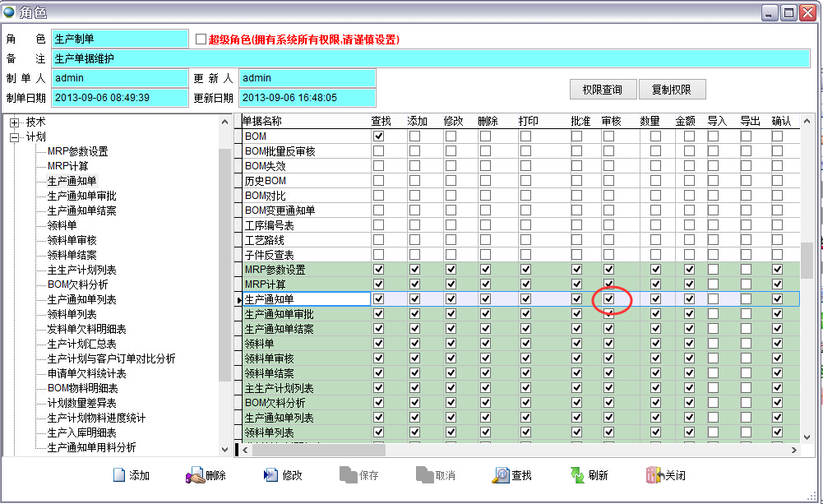
Task: Select MRP参数设置 in the left tree
Action: pos(77,151)
